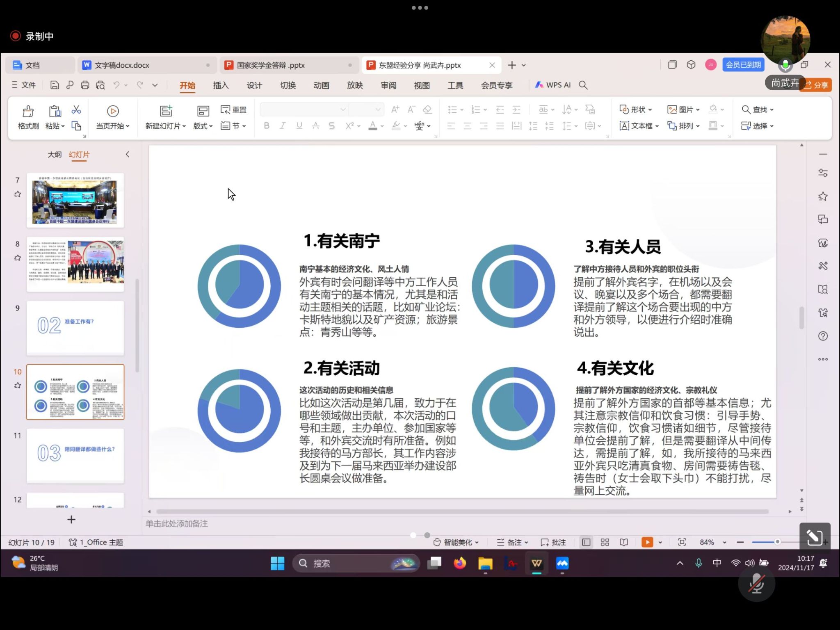Open the 国家奖学金答辩.pptx document tab
Image resolution: width=840 pixels, height=630 pixels.
pyautogui.click(x=271, y=65)
